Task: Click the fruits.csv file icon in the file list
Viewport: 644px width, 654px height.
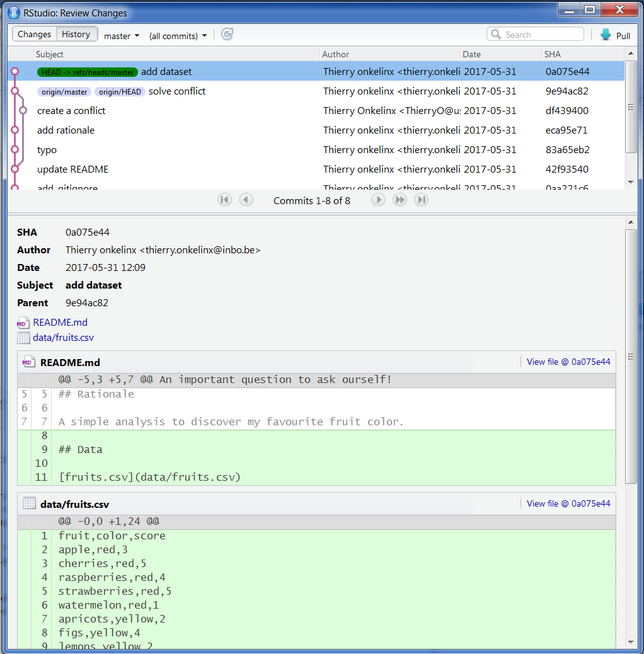Action: (23, 338)
